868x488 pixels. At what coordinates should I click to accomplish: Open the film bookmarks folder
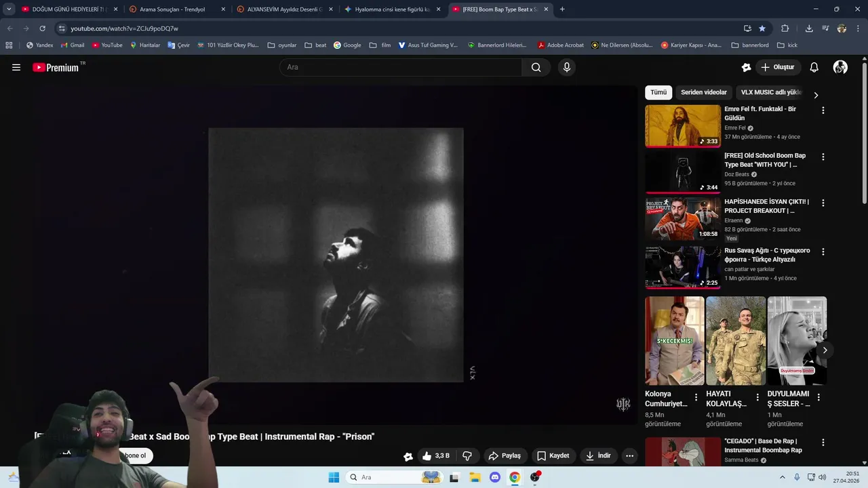coord(380,45)
